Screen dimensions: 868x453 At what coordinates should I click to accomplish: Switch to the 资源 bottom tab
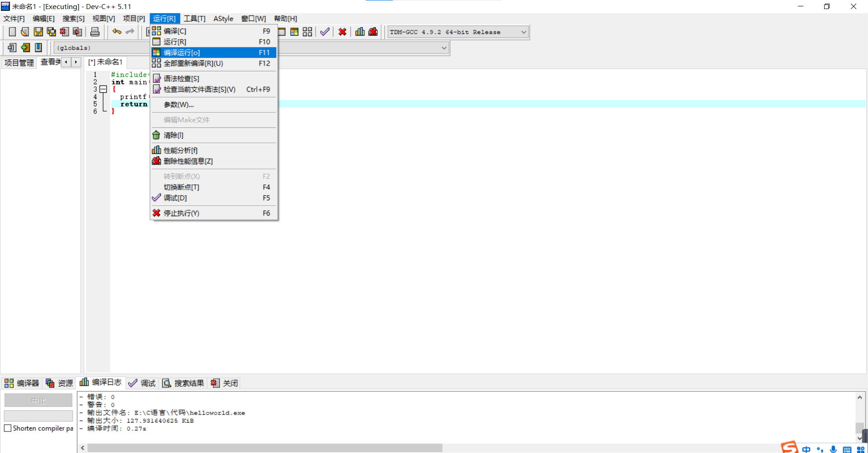(x=59, y=383)
